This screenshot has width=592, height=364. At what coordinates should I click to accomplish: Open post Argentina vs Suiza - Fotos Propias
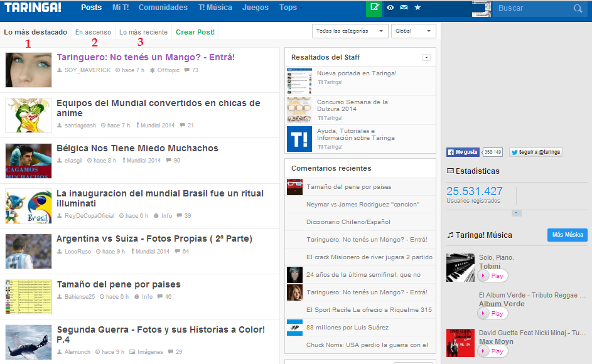154,238
